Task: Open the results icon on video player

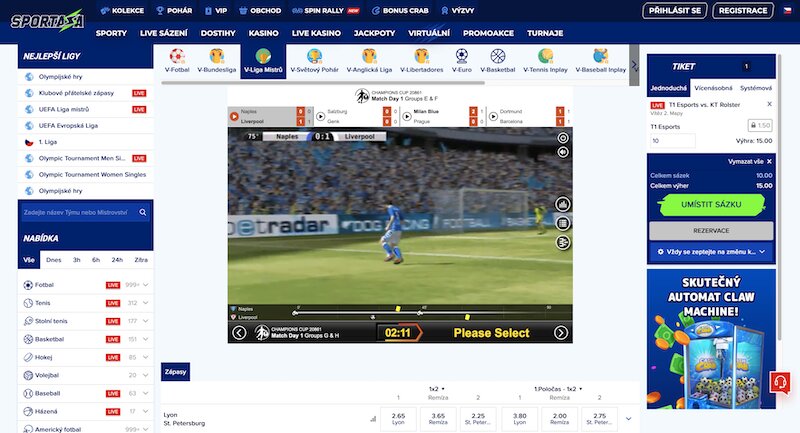Action: [x=563, y=243]
